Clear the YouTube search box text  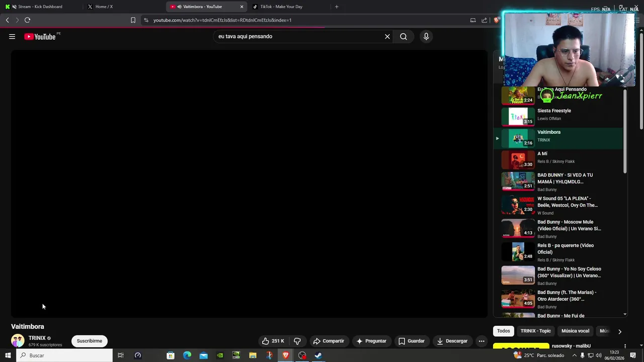click(387, 36)
